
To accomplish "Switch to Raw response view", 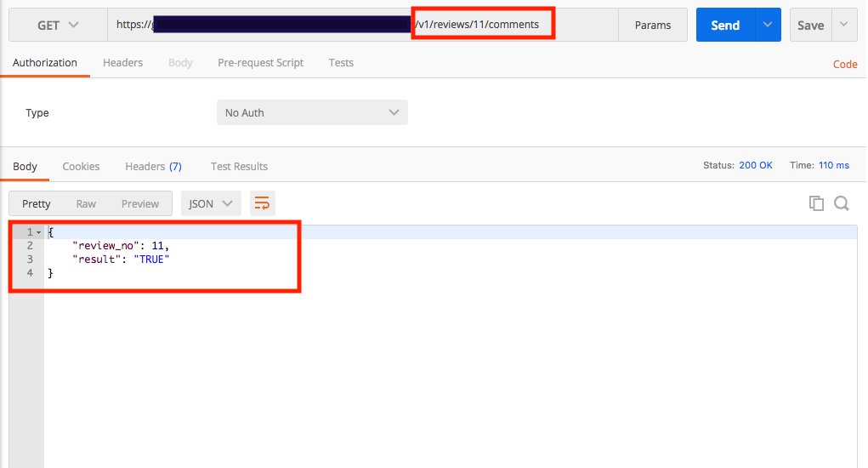I will click(86, 203).
